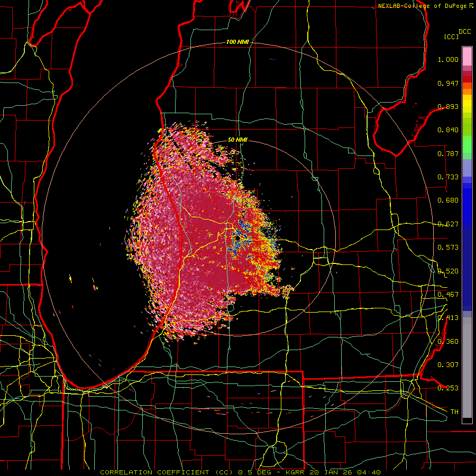Click the 0.307 color scale value
This screenshot has width=476, height=476.
click(x=448, y=365)
